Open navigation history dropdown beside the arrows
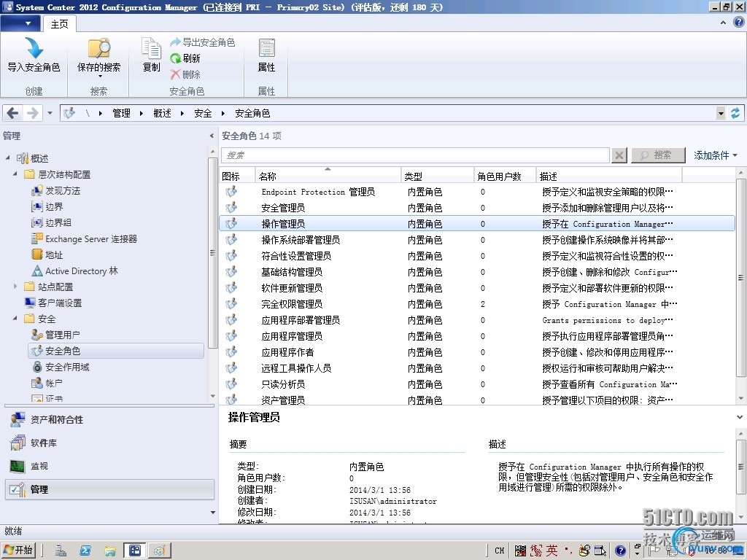Image resolution: width=747 pixels, height=560 pixels. [x=50, y=113]
